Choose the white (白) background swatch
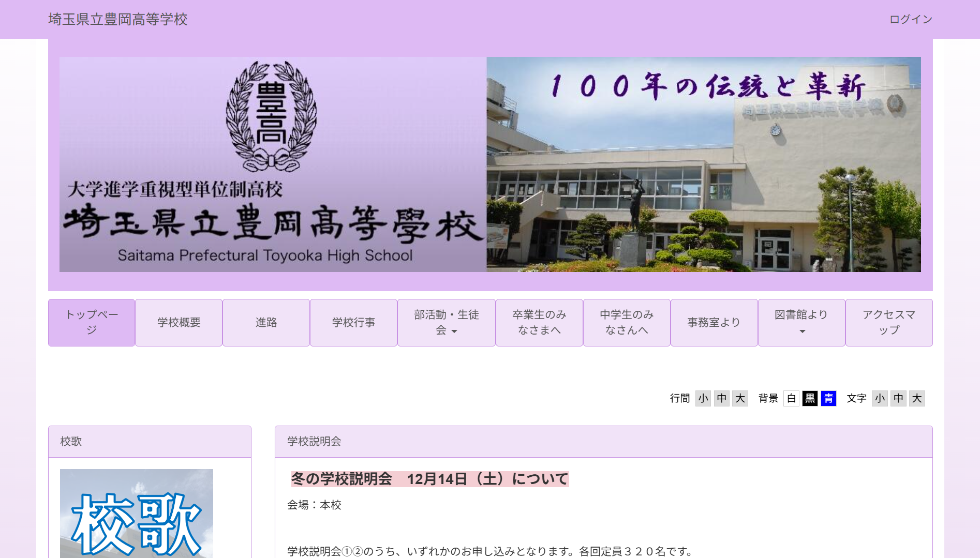The width and height of the screenshot is (980, 558). click(791, 398)
